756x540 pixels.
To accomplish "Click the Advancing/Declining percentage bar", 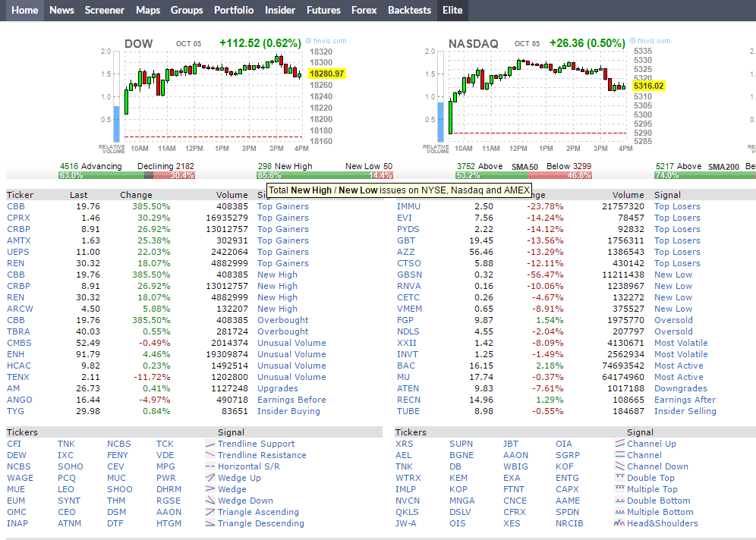I will [x=127, y=175].
